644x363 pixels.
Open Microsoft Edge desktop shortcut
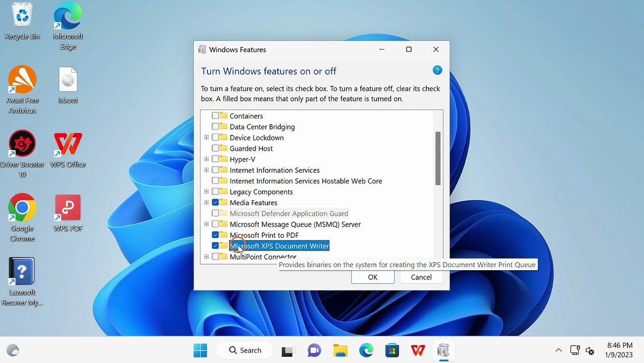pyautogui.click(x=68, y=27)
